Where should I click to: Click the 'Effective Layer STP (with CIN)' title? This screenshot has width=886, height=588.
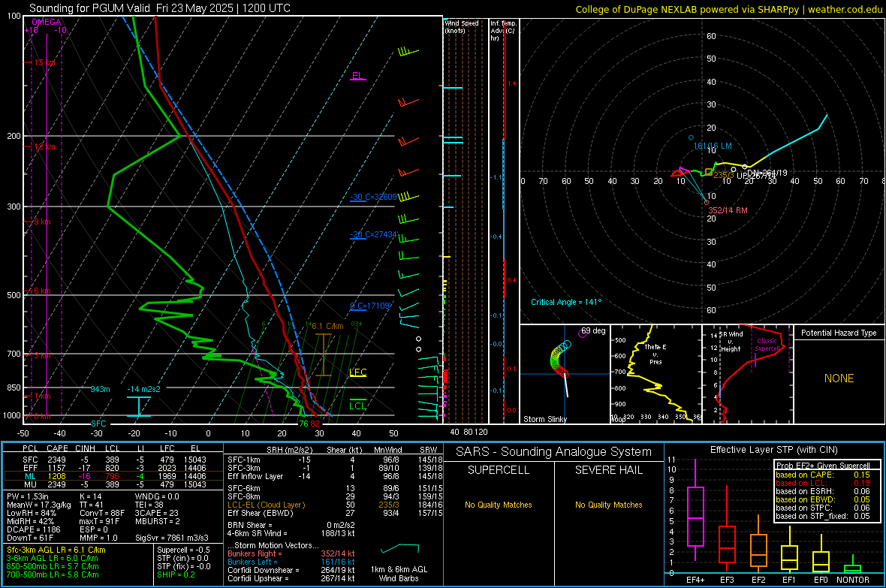(773, 450)
